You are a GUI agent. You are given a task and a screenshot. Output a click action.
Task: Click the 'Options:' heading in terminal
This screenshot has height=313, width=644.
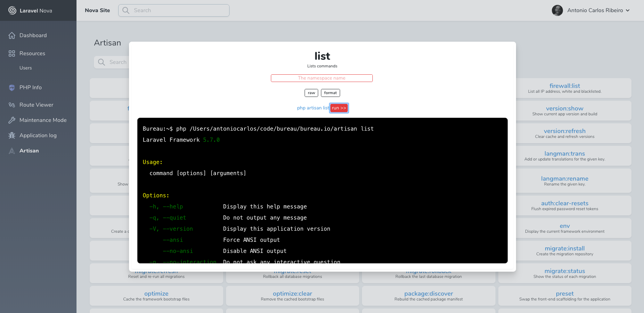point(156,195)
